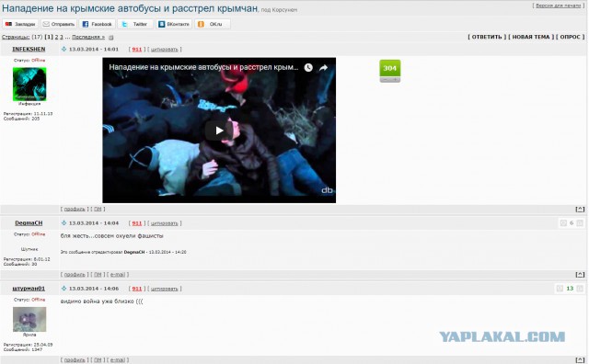The image size is (589, 364).
Task: Open штурман01's avatar image
Action: 29,319
